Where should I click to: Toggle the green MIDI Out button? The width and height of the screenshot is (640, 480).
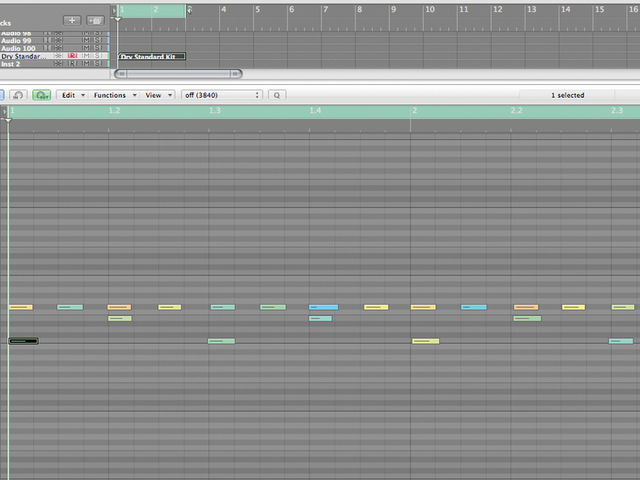click(x=42, y=95)
